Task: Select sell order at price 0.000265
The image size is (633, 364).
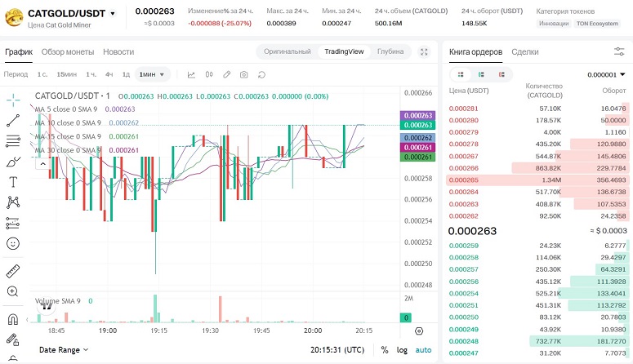Action: tap(537, 180)
